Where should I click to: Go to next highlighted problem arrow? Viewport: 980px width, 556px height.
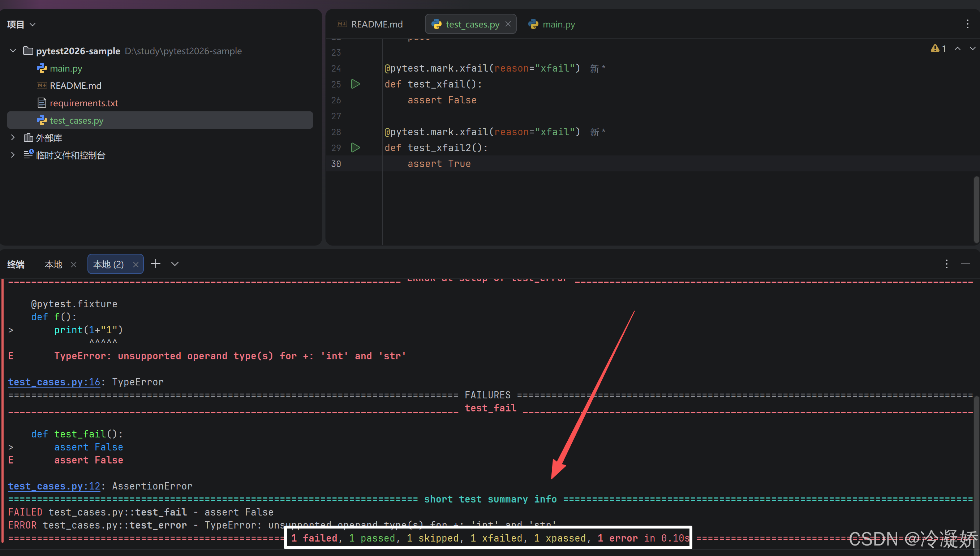coord(972,48)
